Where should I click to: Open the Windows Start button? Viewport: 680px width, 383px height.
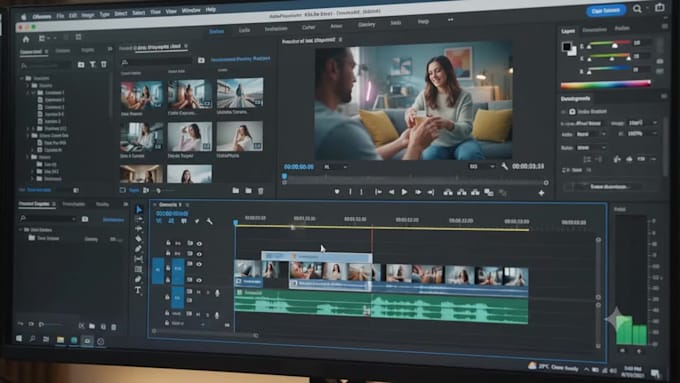[19, 338]
